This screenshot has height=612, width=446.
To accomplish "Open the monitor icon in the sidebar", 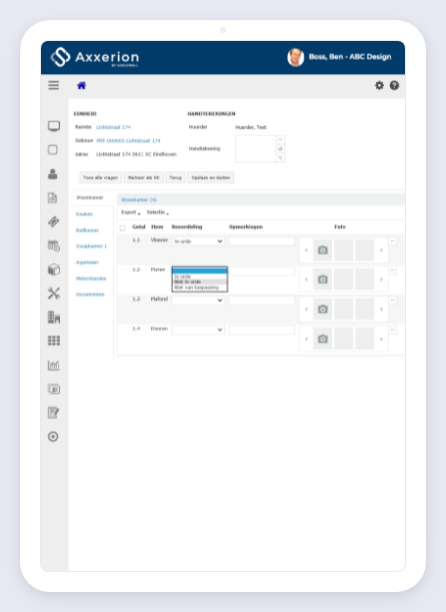I will (53, 126).
